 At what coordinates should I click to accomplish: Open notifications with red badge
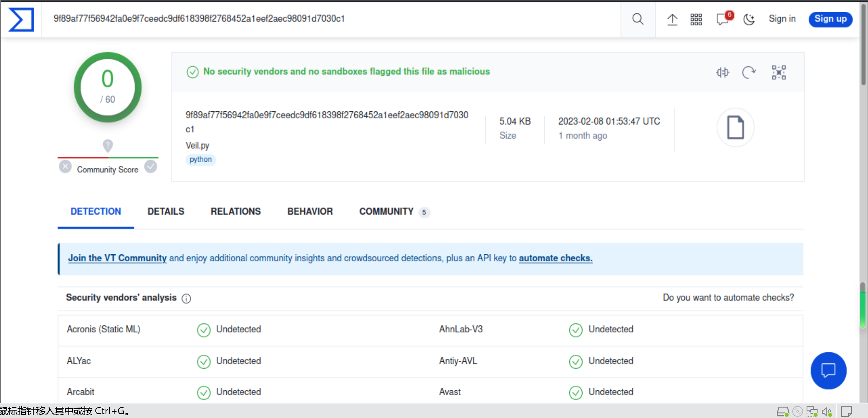point(723,19)
